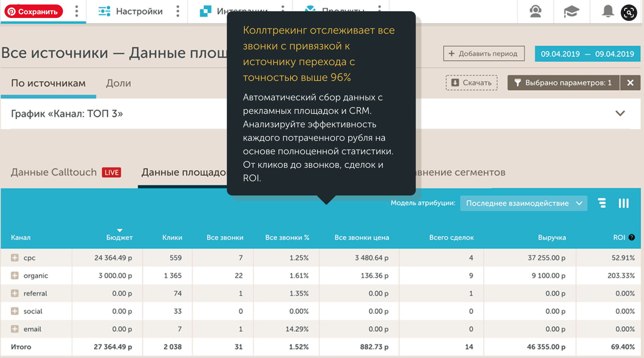644x358 pixels.
Task: Click the ROI help question icon
Action: click(x=632, y=237)
